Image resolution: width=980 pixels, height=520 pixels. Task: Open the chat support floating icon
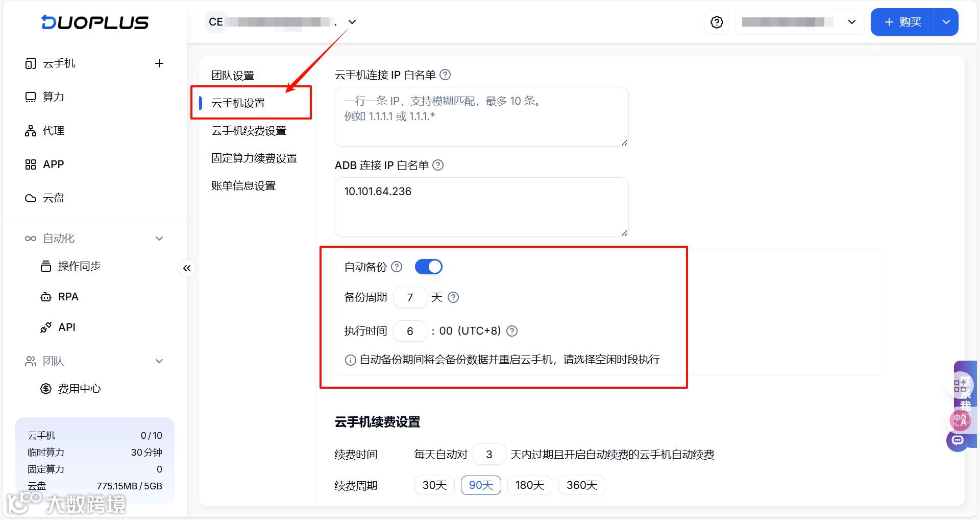[958, 441]
